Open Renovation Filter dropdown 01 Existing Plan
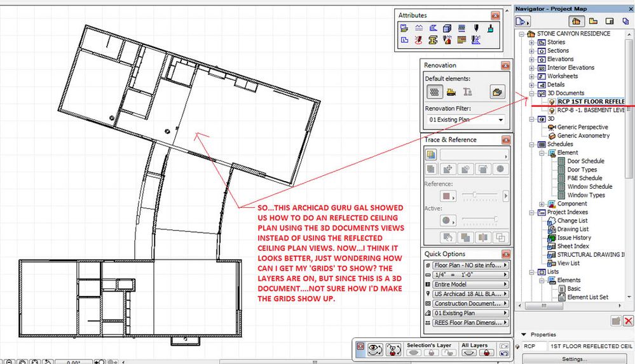 pos(466,120)
